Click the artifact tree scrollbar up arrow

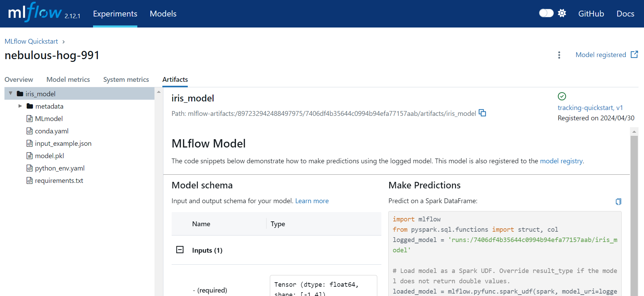[x=159, y=92]
